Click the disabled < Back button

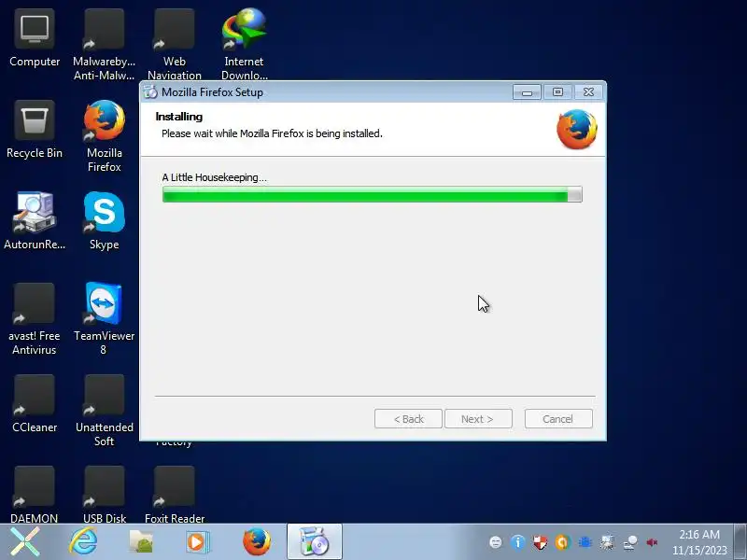pos(408,419)
